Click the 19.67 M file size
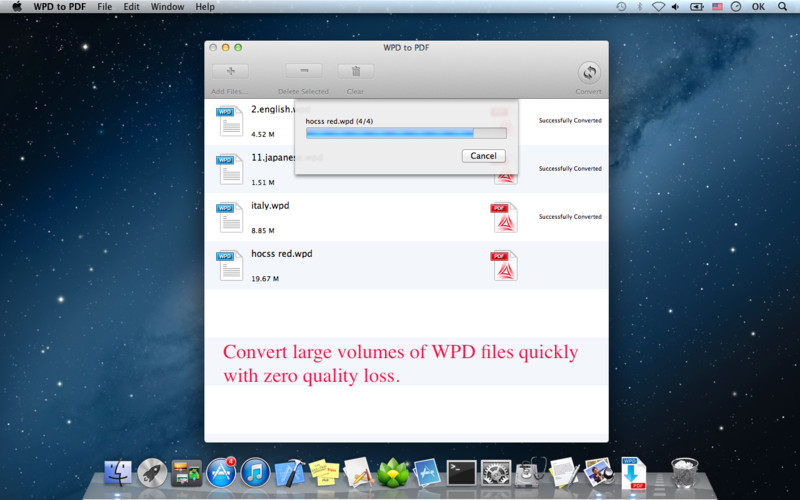Viewport: 800px width, 500px height. point(265,279)
